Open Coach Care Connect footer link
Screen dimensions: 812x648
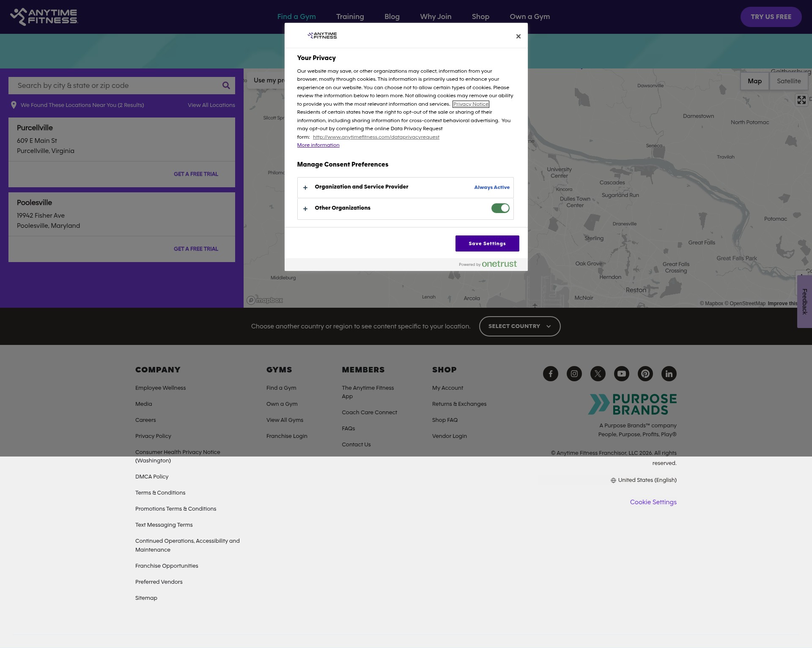[369, 413]
